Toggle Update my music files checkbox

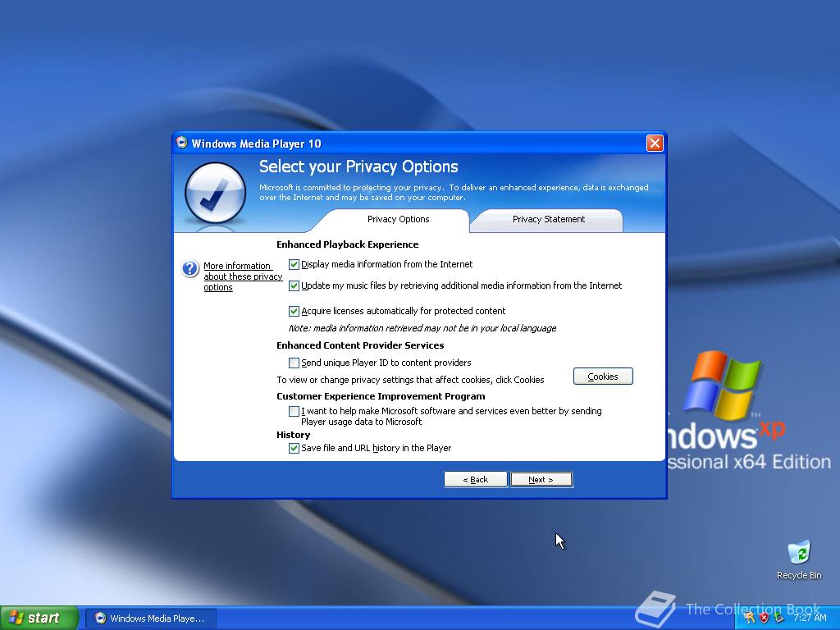click(x=294, y=285)
